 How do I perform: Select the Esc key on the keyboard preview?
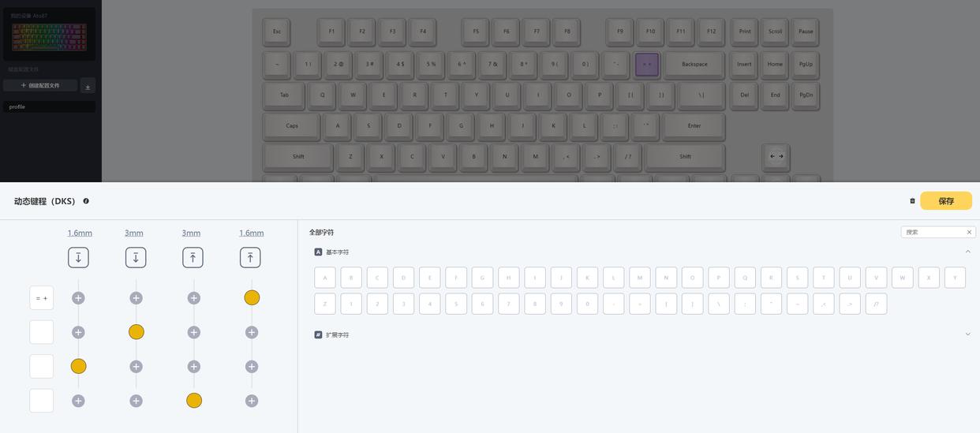click(277, 32)
